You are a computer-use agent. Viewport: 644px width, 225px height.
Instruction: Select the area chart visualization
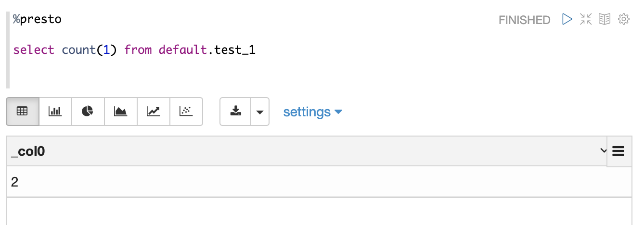(x=121, y=112)
